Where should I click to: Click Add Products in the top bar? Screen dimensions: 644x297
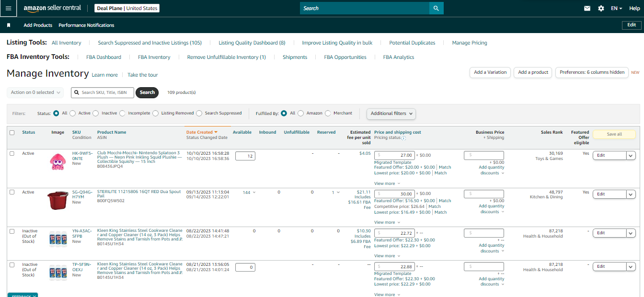coord(38,25)
